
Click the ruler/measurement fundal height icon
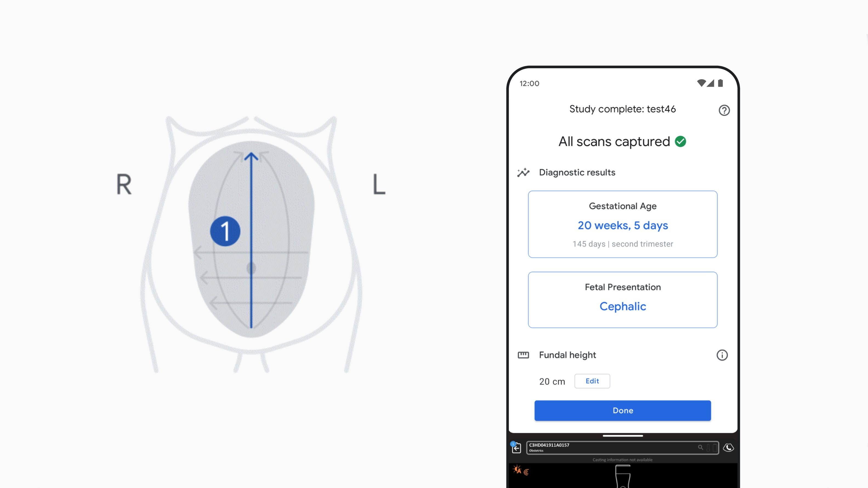523,355
